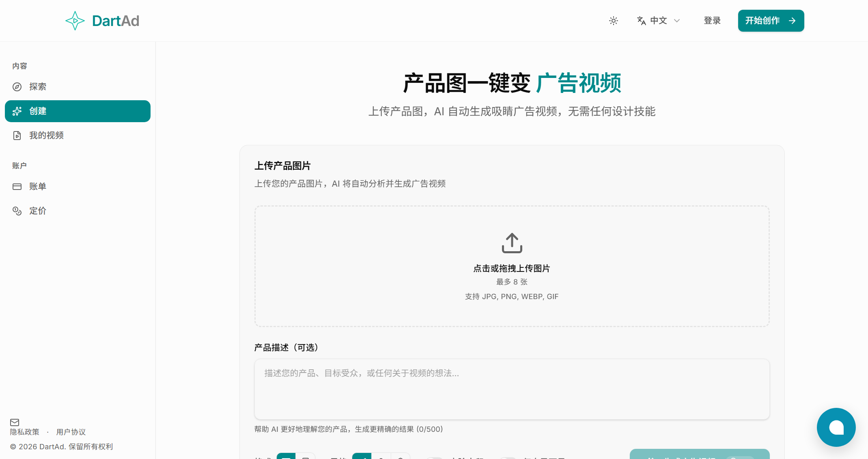The width and height of the screenshot is (868, 459).
Task: Open the 用户协议 link
Action: [71, 432]
